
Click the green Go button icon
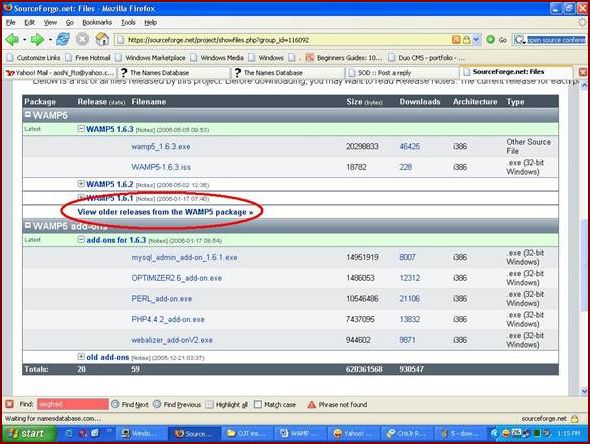[490, 40]
